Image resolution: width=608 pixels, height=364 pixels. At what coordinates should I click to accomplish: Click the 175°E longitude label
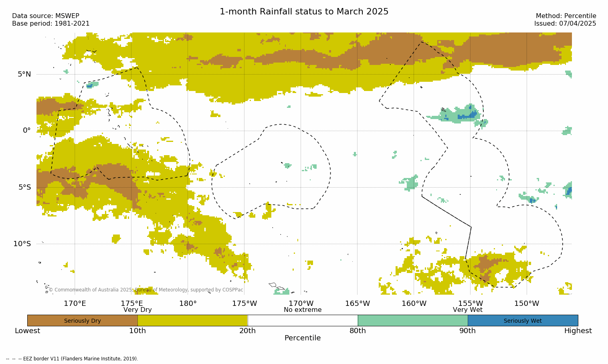point(131,303)
